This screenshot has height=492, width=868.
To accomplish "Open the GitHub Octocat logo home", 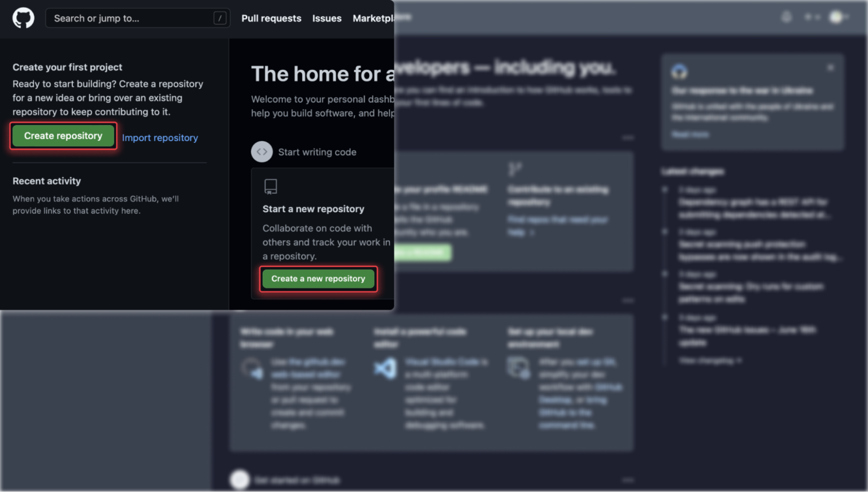I will coord(23,18).
